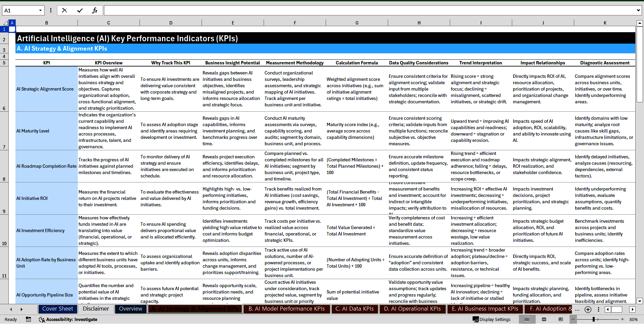This screenshot has height=324, width=644.
Task: Click Accessibility: Investigate in status bar
Action: [x=68, y=319]
